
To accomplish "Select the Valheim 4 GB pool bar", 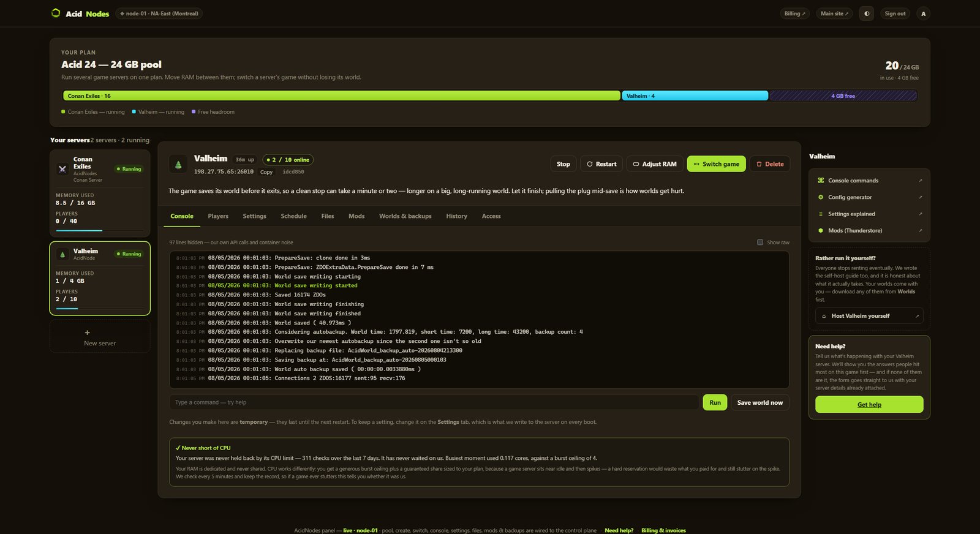I will (695, 96).
